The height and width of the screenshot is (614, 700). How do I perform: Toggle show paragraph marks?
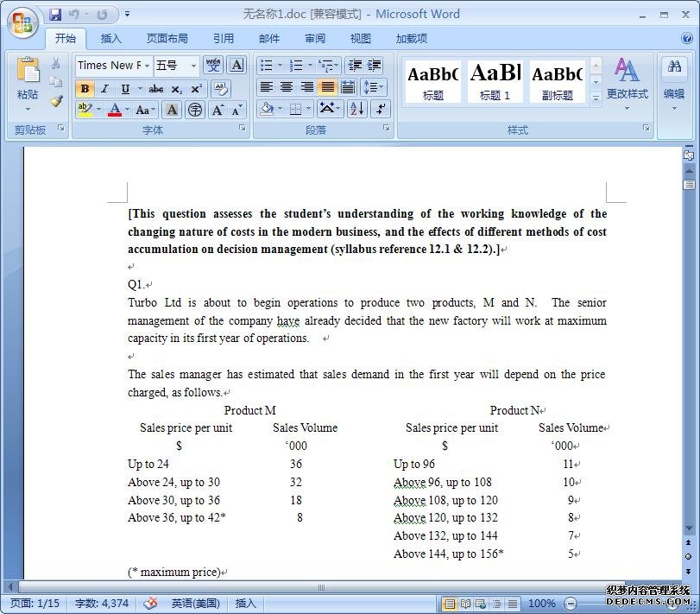point(380,109)
